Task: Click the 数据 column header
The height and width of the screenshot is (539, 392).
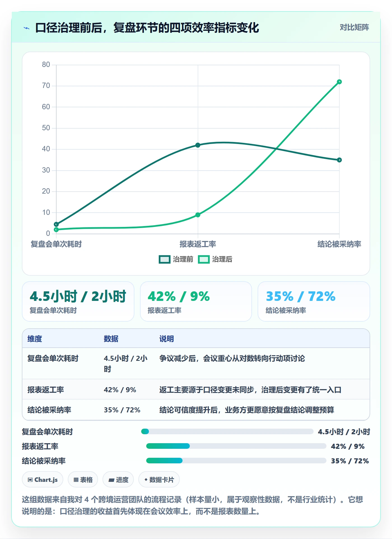Action: (111, 339)
